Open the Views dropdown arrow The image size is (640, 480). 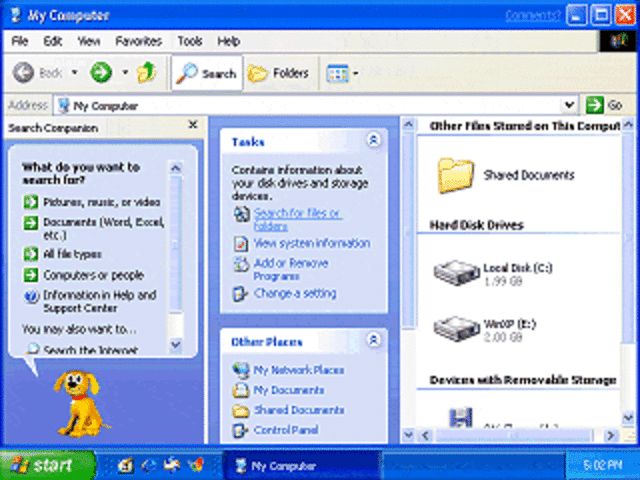click(356, 73)
